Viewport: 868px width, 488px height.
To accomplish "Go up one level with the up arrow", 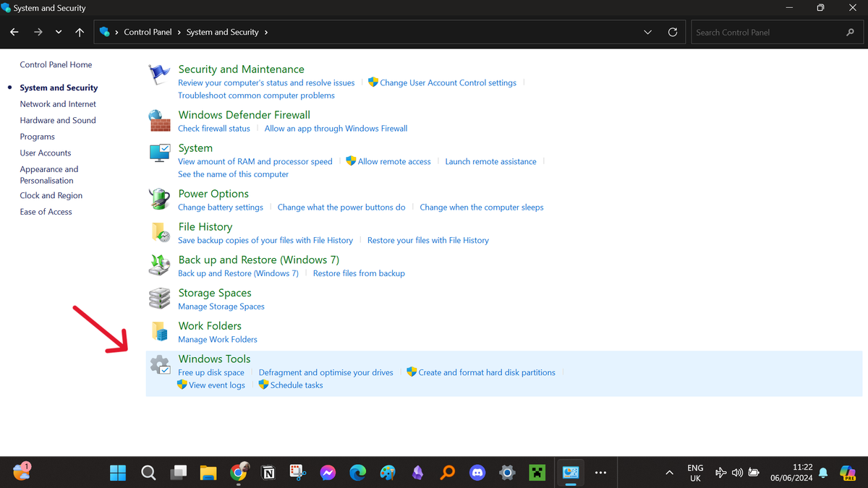I will 80,33.
